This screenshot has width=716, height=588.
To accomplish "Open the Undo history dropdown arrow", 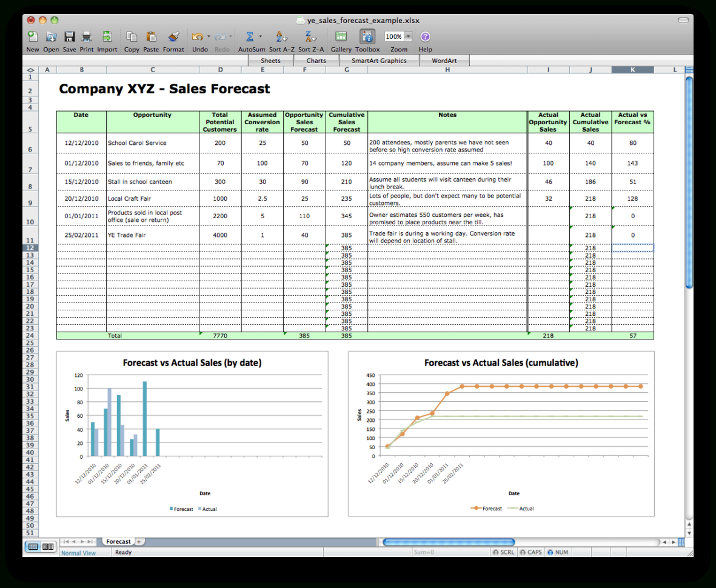I will pos(207,36).
